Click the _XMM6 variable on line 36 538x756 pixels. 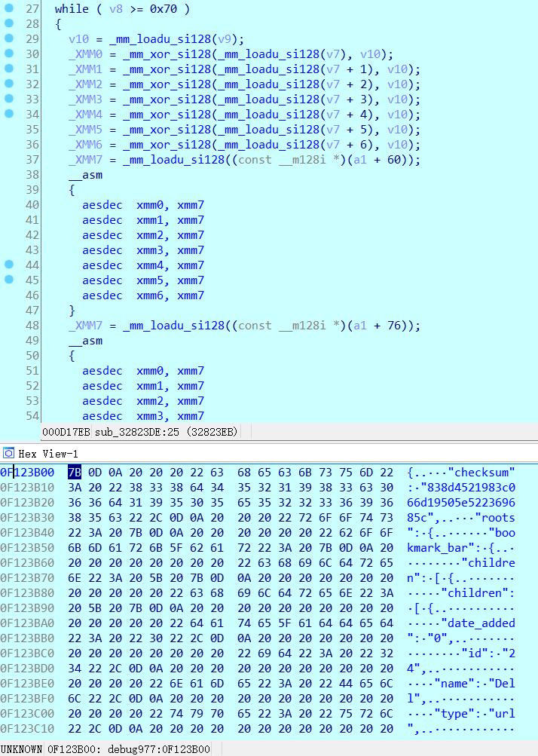pyautogui.click(x=85, y=145)
